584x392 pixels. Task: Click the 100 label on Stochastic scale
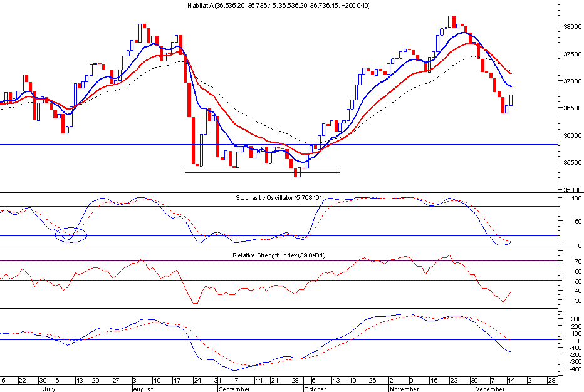(x=576, y=199)
